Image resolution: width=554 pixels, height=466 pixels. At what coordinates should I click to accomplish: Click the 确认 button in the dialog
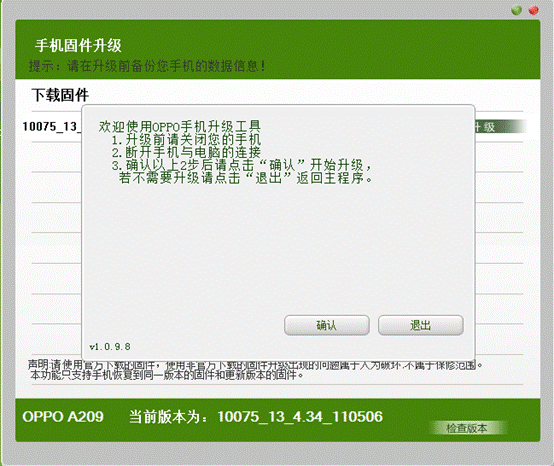pyautogui.click(x=327, y=325)
